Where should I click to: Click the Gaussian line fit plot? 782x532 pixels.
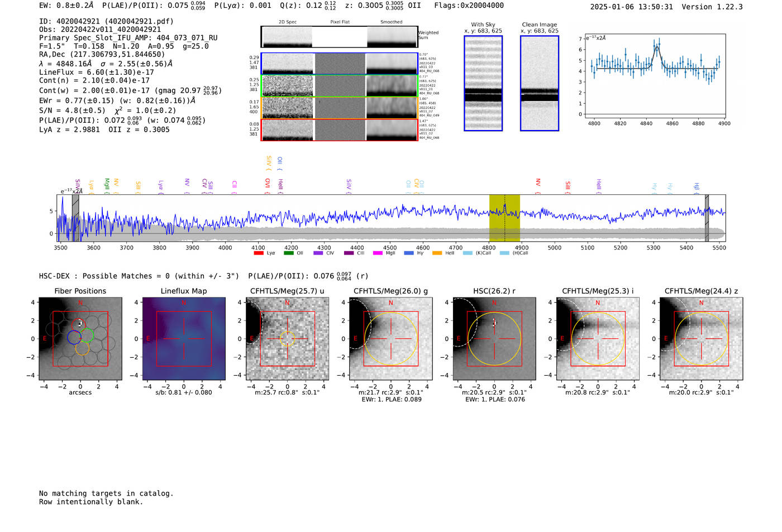pos(655,75)
